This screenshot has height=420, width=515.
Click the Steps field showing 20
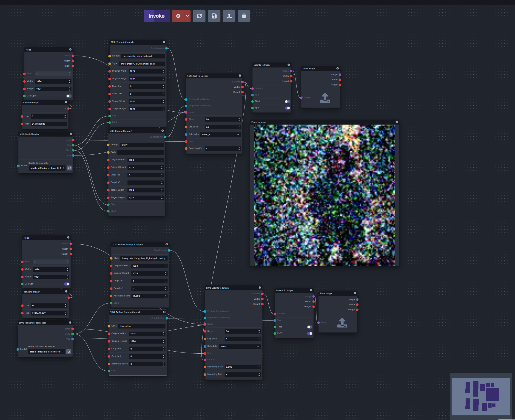click(x=221, y=119)
